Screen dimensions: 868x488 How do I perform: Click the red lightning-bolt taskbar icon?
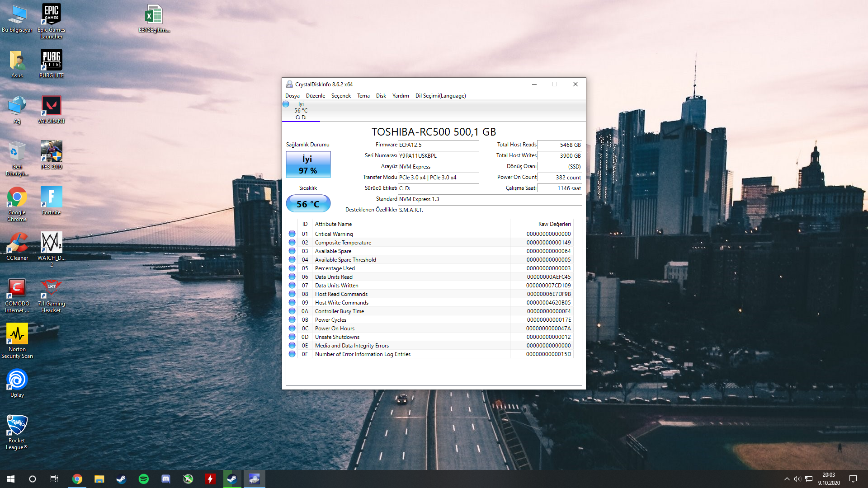210,479
